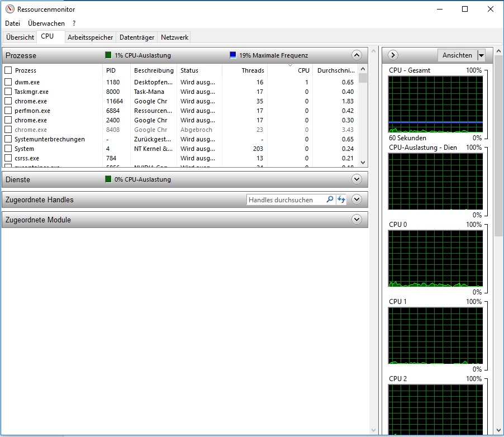Image resolution: width=504 pixels, height=437 pixels.
Task: Click the refresh icon beside Handles search
Action: coord(341,199)
